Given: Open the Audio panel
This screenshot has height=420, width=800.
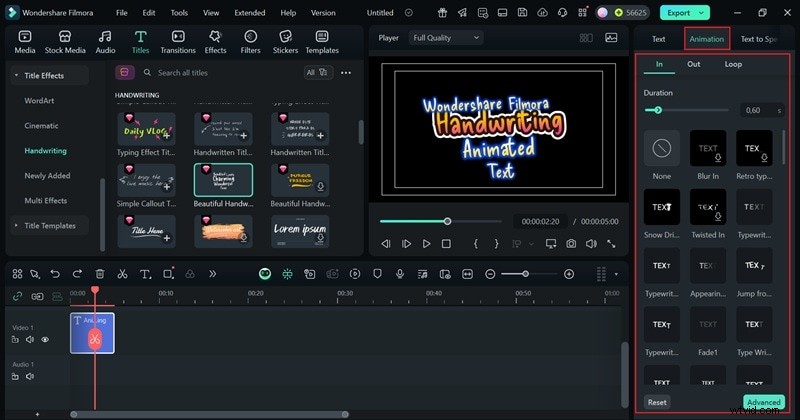Looking at the screenshot, I should pos(105,42).
